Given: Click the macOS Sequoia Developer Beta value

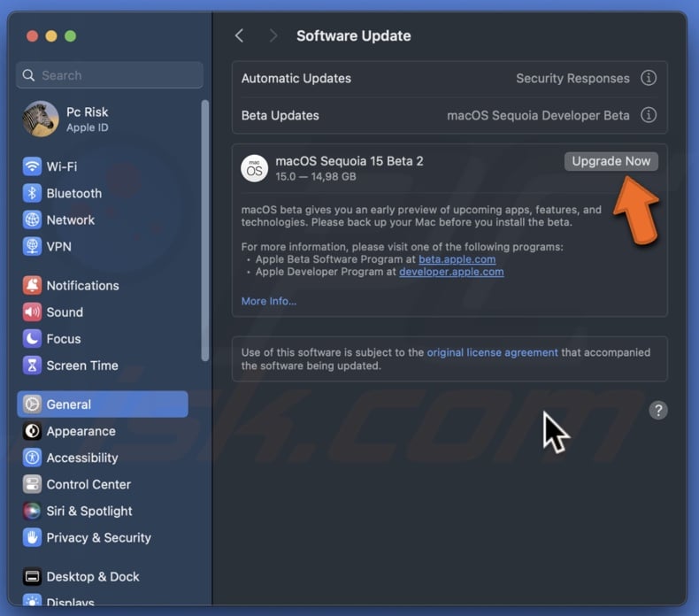Looking at the screenshot, I should (539, 115).
